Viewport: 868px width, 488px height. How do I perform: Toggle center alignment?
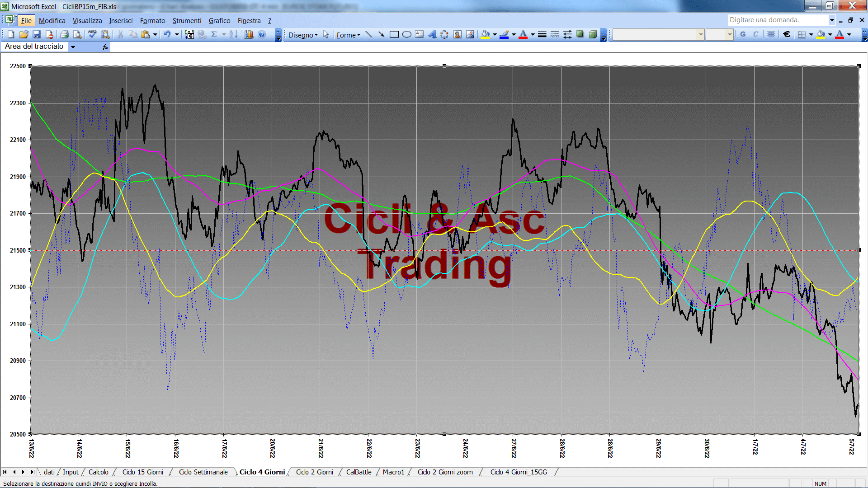click(771, 35)
